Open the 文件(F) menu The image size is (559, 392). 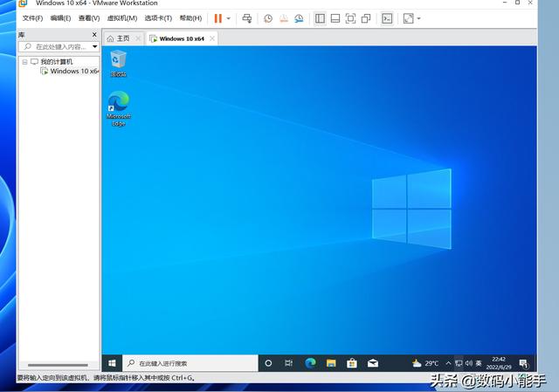coord(32,18)
